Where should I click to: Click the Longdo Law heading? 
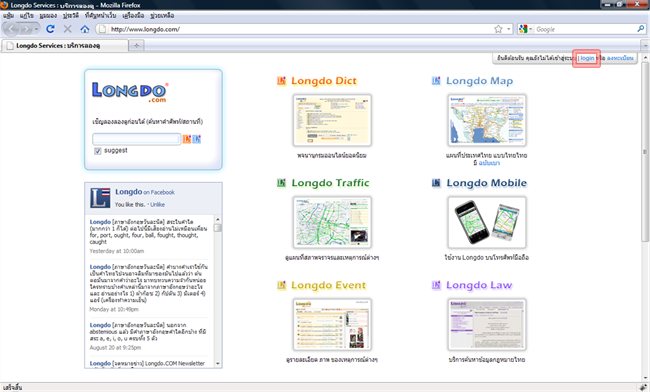(x=479, y=285)
